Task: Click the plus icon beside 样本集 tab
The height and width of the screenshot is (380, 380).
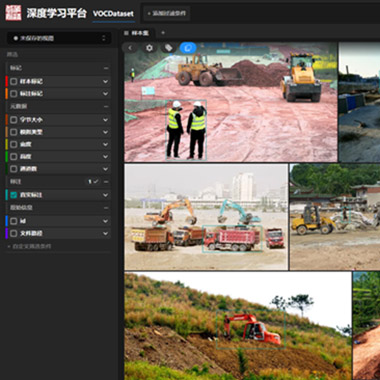Action: [x=163, y=33]
